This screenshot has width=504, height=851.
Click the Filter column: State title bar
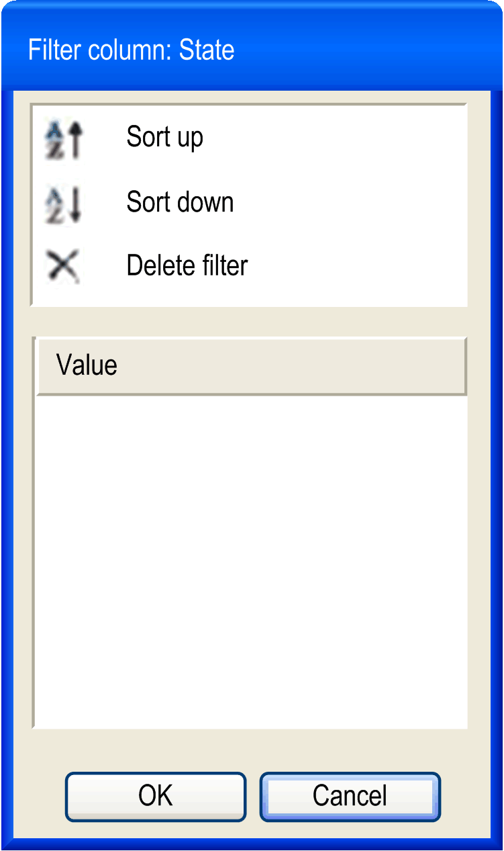pos(252,50)
